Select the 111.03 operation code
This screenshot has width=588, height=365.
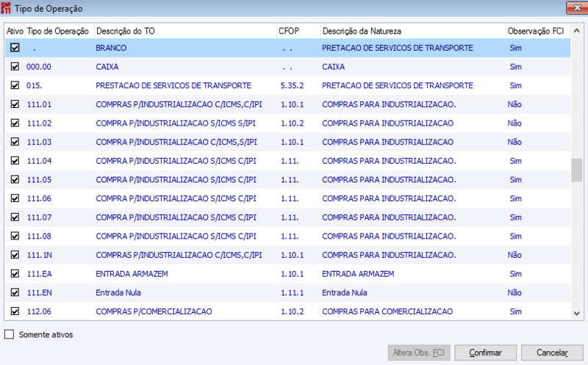click(39, 142)
